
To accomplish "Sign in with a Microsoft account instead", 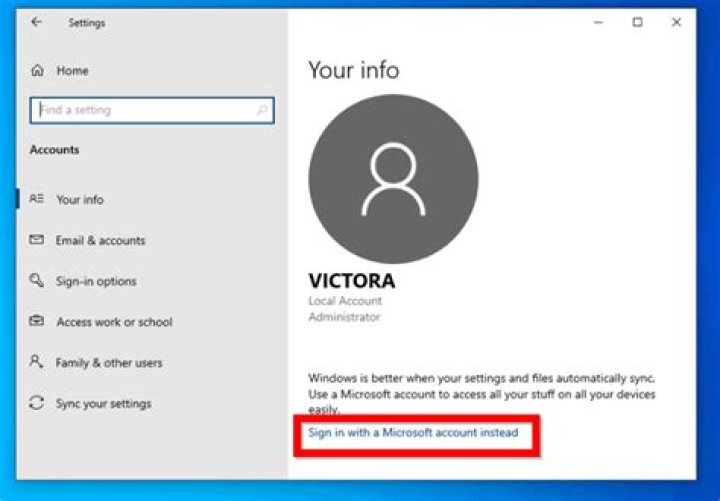I will [413, 433].
